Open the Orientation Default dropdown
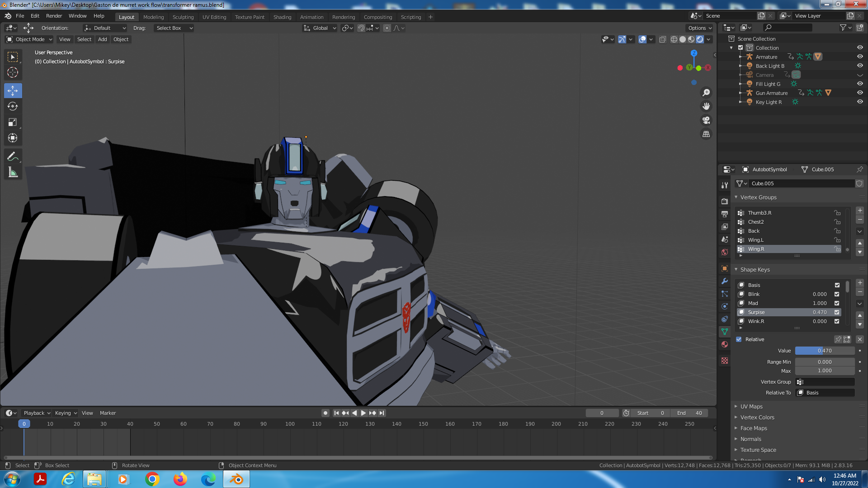868x488 pixels. 105,28
